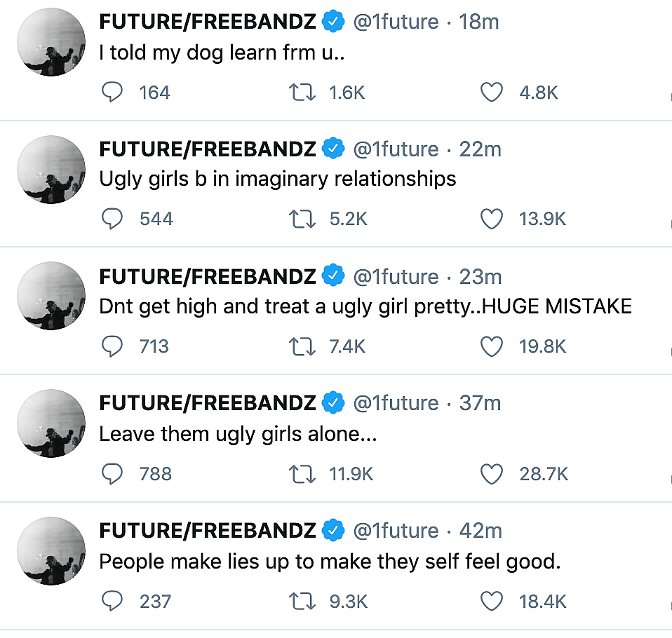Like the "imaginary relationships" tweet
The width and height of the screenshot is (672, 638).
click(492, 219)
